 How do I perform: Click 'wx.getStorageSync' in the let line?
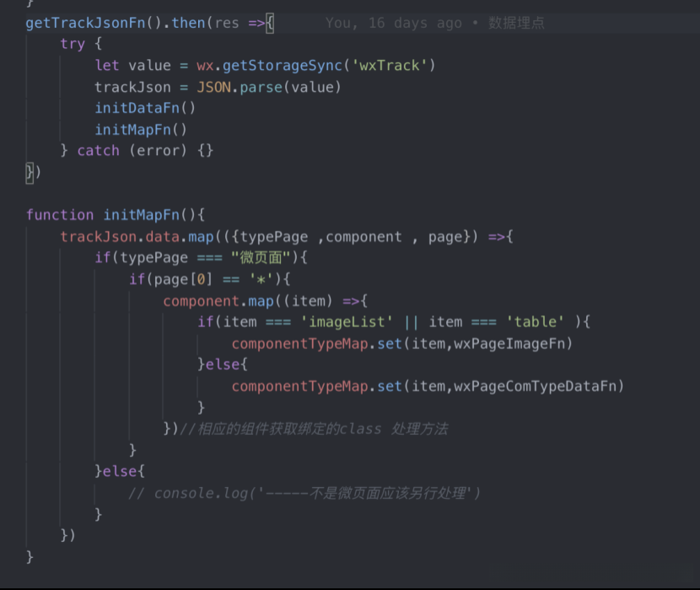(x=269, y=66)
